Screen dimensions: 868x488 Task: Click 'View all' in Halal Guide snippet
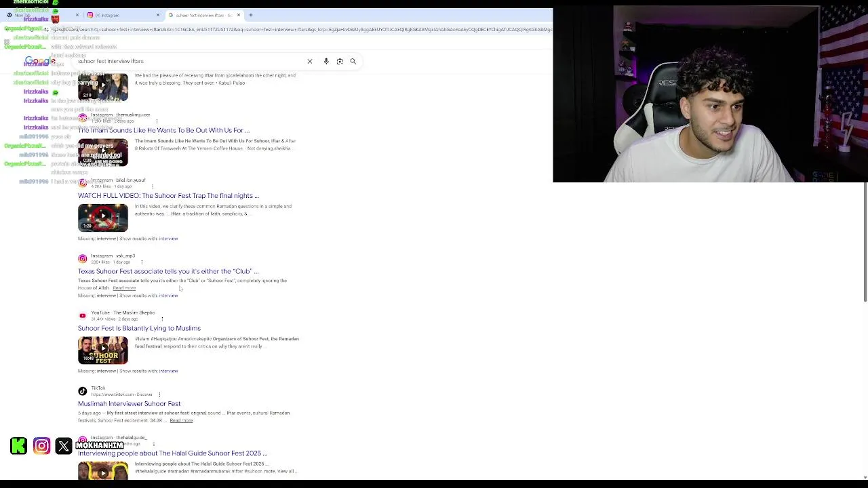click(285, 471)
